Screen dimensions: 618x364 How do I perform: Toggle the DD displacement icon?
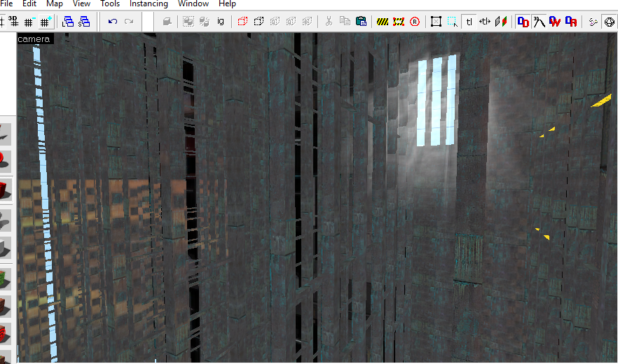point(523,21)
